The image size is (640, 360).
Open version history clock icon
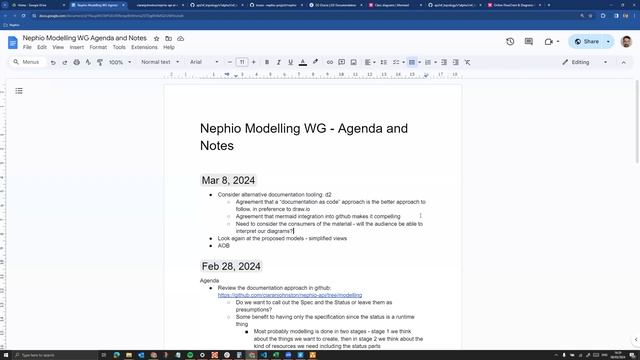[510, 42]
